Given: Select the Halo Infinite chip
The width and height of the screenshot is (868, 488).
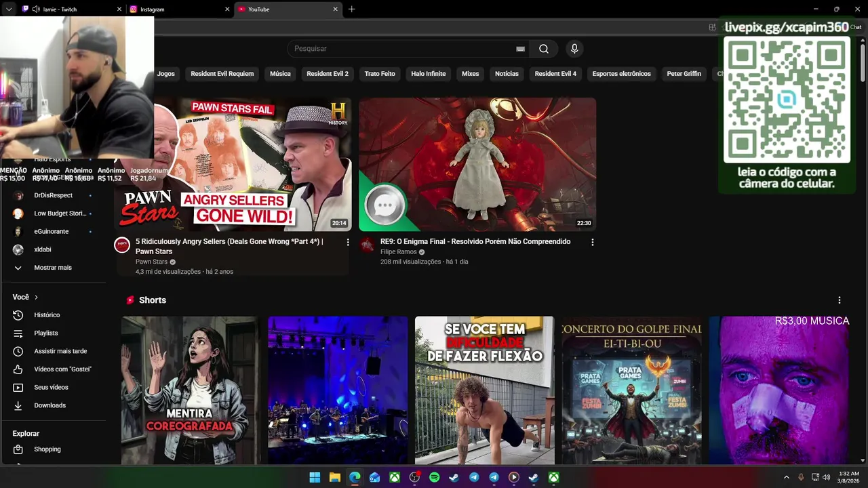Looking at the screenshot, I should [429, 74].
